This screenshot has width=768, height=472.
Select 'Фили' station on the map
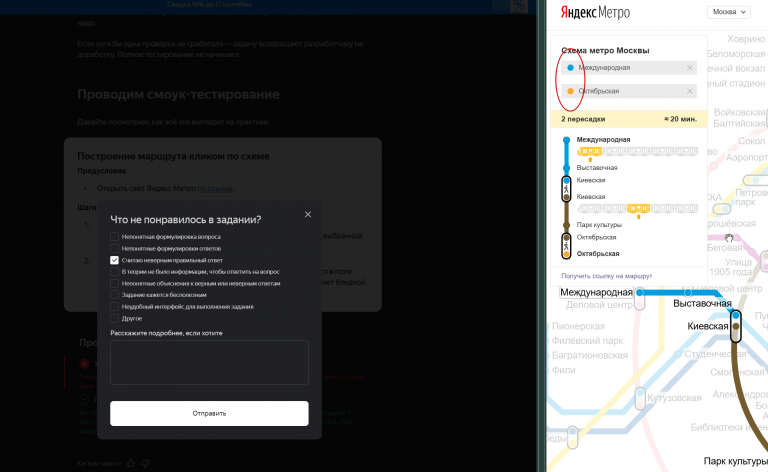pos(564,370)
